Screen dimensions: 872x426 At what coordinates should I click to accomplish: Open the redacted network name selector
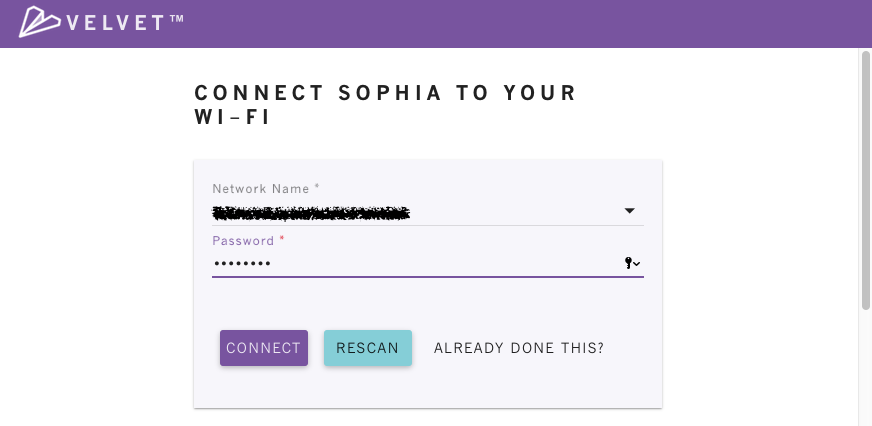pos(428,212)
